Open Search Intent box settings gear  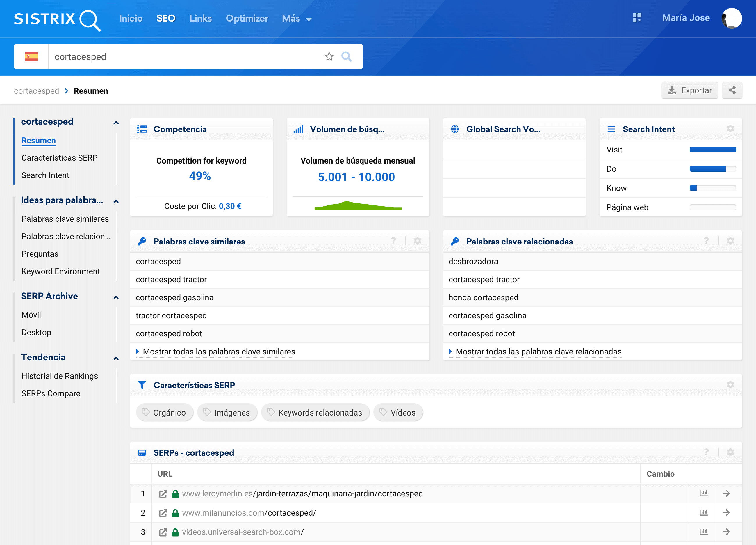[x=730, y=129]
